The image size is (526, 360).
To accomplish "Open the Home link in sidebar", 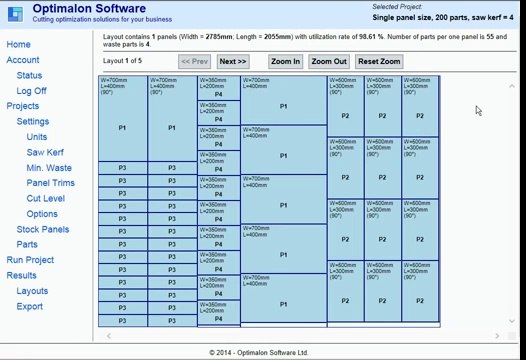I will coord(18,44).
